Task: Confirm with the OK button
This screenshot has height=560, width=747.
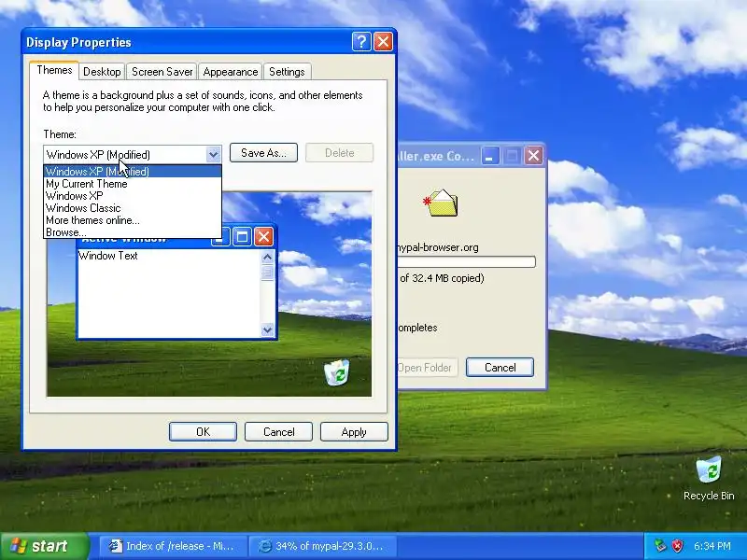Action: point(203,432)
